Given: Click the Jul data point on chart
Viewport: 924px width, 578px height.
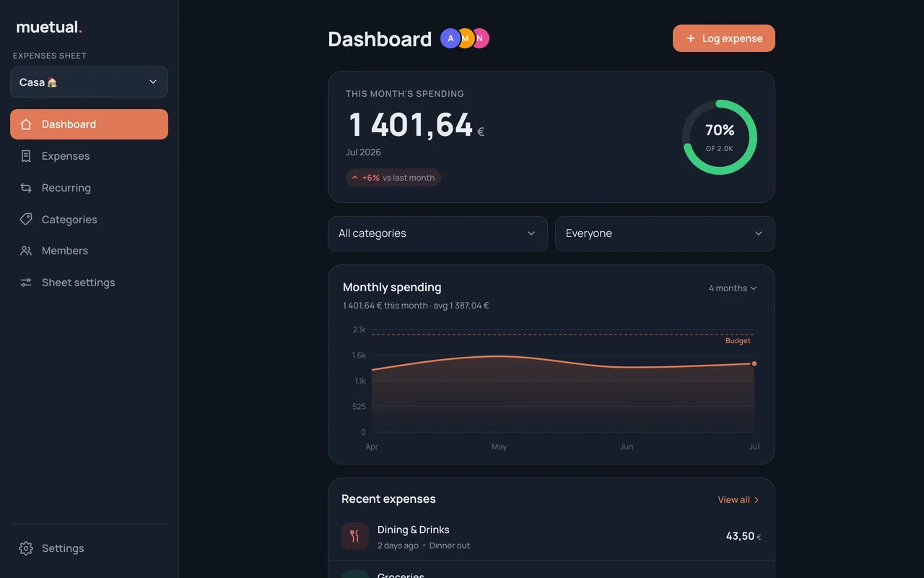Looking at the screenshot, I should click(x=754, y=363).
